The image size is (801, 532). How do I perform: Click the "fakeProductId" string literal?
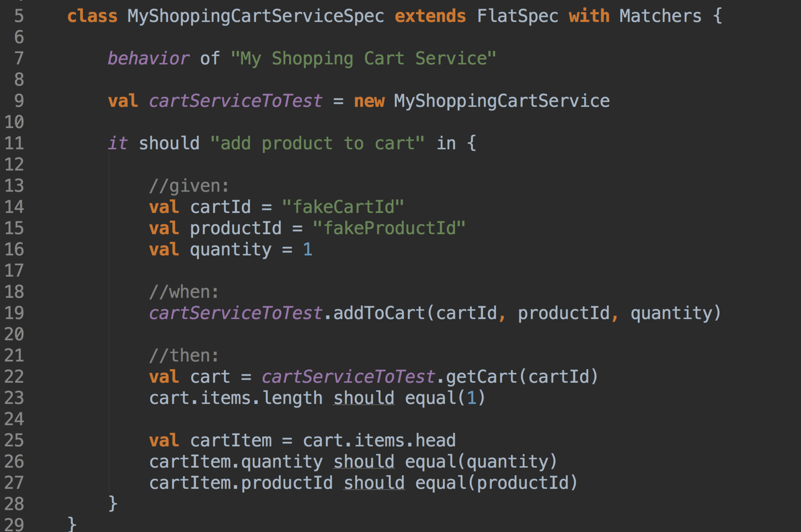pyautogui.click(x=389, y=229)
